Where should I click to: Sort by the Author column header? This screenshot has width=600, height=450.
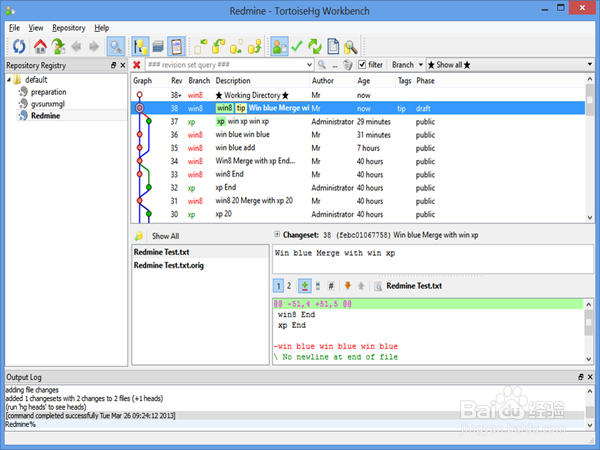click(x=323, y=81)
